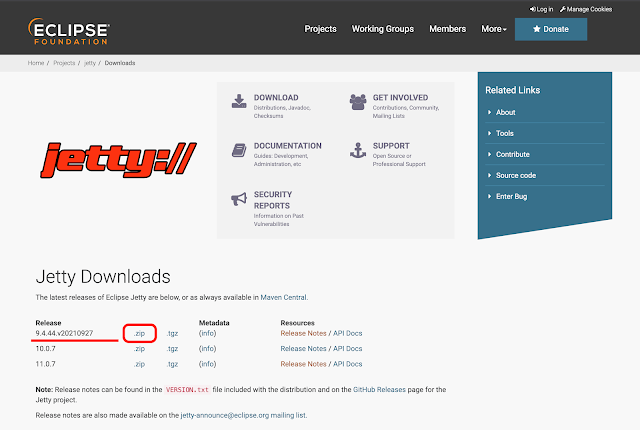The width and height of the screenshot is (640, 430).
Task: Open the Working Groups menu item
Action: click(x=383, y=29)
